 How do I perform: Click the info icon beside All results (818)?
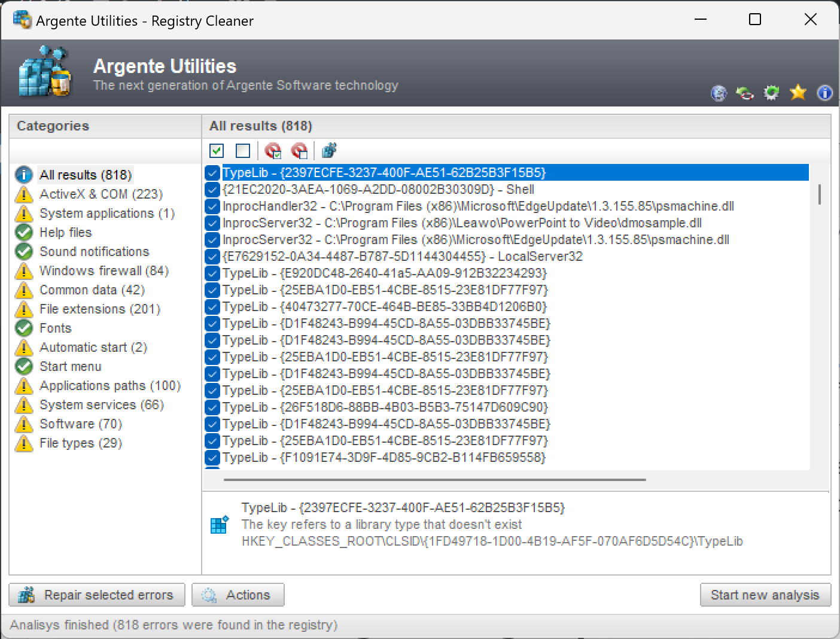click(x=23, y=175)
